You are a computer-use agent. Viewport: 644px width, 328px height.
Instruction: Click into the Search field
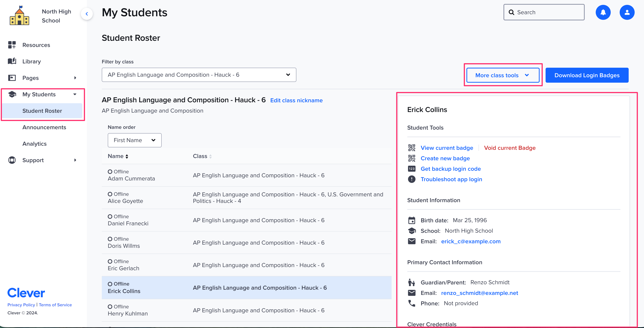coord(544,12)
